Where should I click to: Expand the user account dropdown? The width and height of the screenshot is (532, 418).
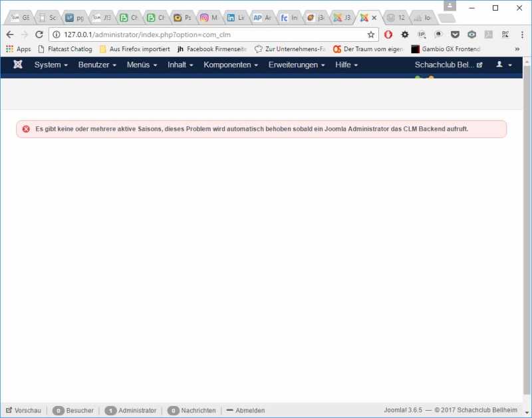click(504, 64)
